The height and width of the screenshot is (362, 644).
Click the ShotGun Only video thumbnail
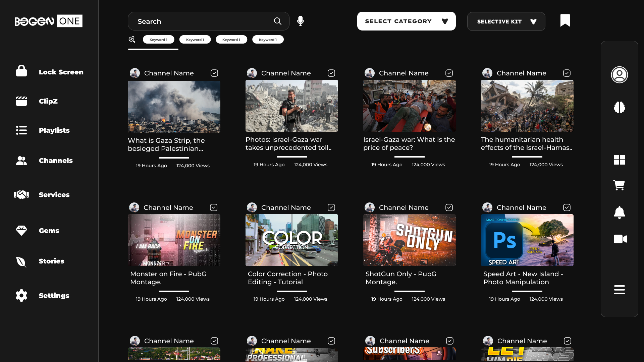(409, 240)
